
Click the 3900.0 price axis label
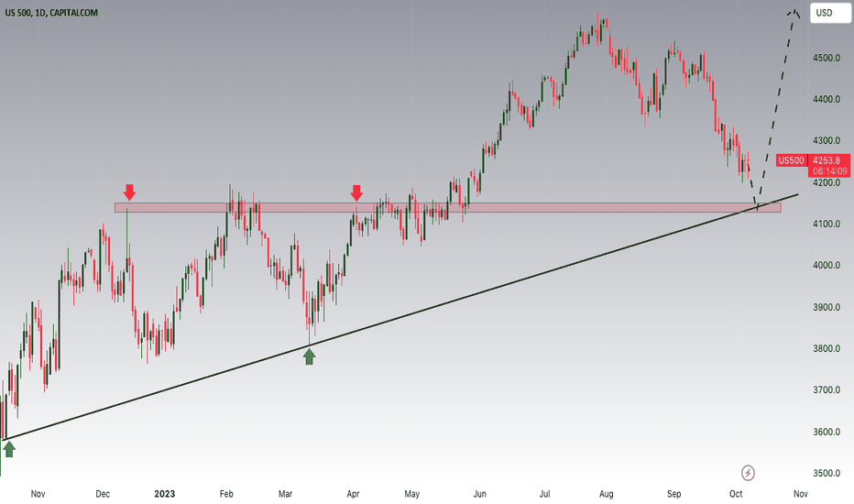[827, 307]
